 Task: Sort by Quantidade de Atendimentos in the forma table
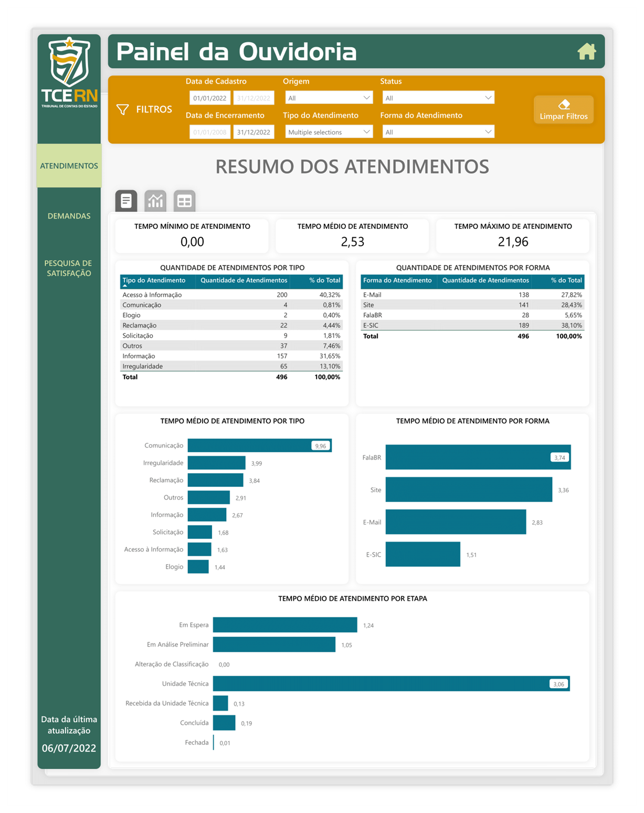(x=485, y=281)
